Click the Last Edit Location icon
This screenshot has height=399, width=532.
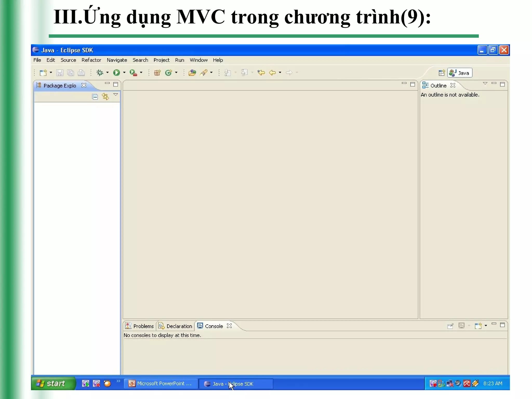click(x=261, y=73)
